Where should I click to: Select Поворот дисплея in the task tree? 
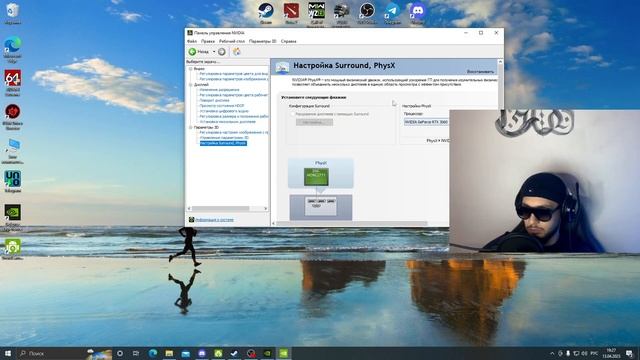(x=214, y=100)
